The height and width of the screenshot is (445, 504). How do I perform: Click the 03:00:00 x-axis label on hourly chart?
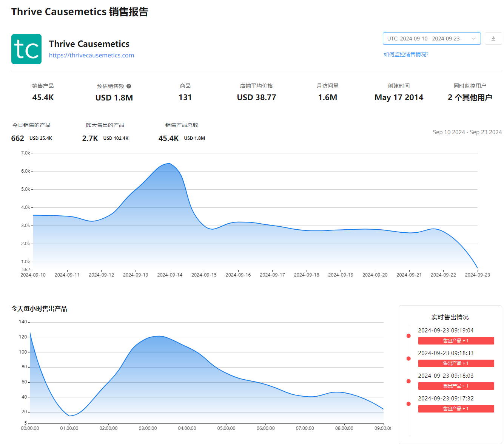coord(148,428)
